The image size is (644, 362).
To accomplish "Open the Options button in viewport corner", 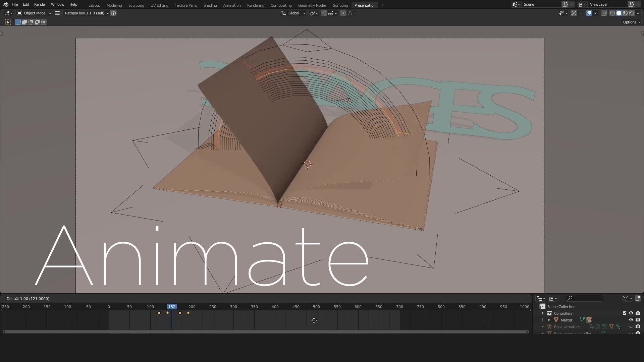I will point(631,22).
